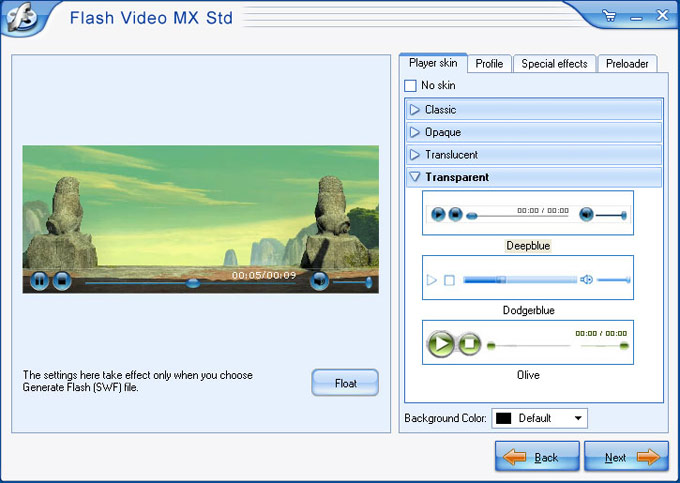
Task: Select the Deepblue skin thumbnail
Action: (x=528, y=213)
